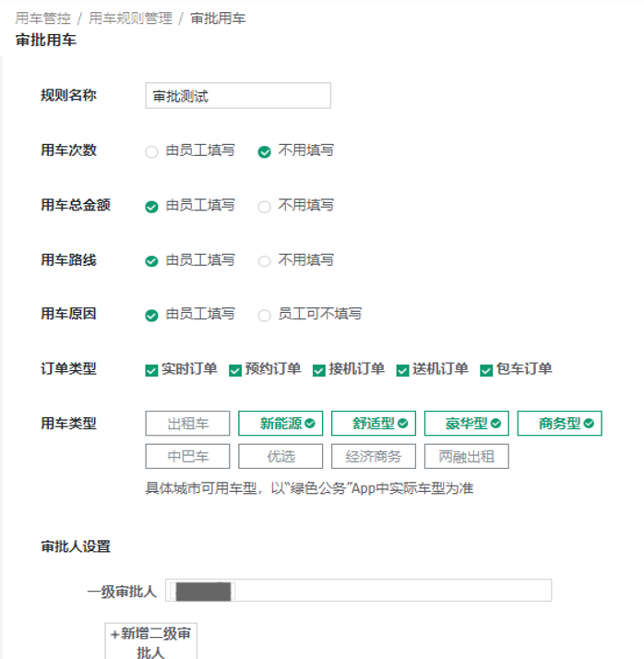This screenshot has height=659, width=644.
Task: Add a second-level approver with 新增二级审批人
Action: pos(151,642)
